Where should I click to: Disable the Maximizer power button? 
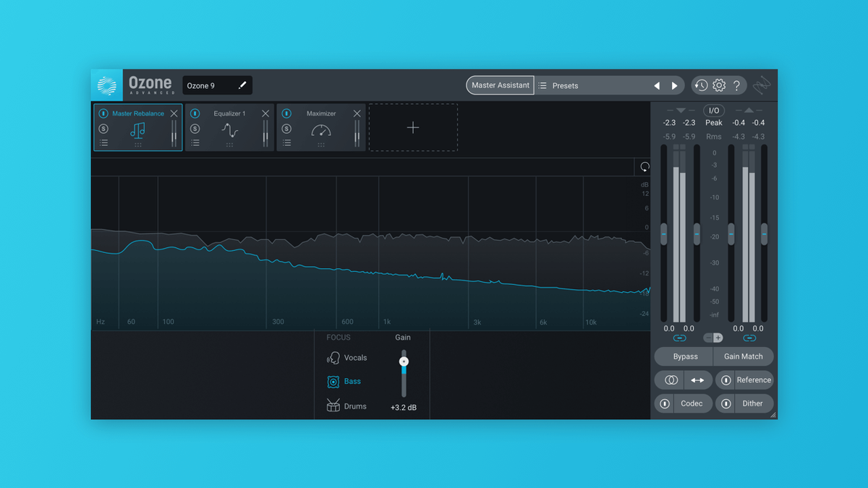point(285,113)
